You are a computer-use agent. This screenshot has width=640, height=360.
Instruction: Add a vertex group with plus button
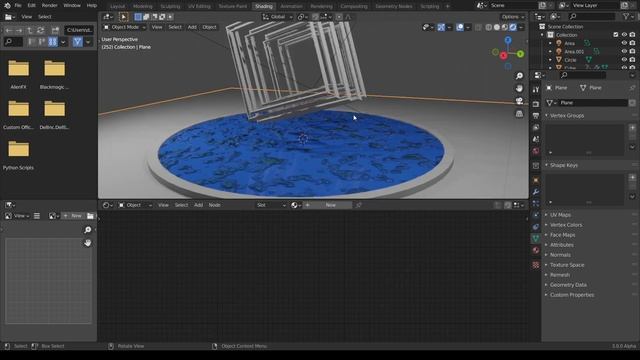(x=632, y=128)
